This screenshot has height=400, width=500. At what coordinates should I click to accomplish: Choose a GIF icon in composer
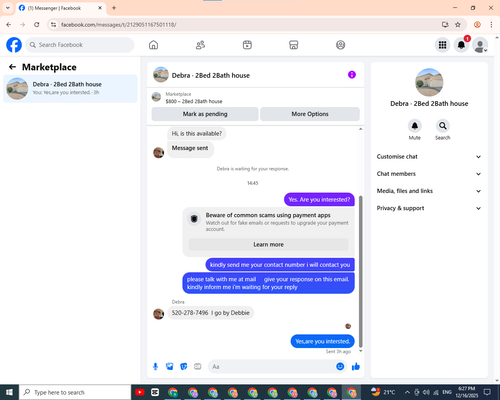[198, 367]
